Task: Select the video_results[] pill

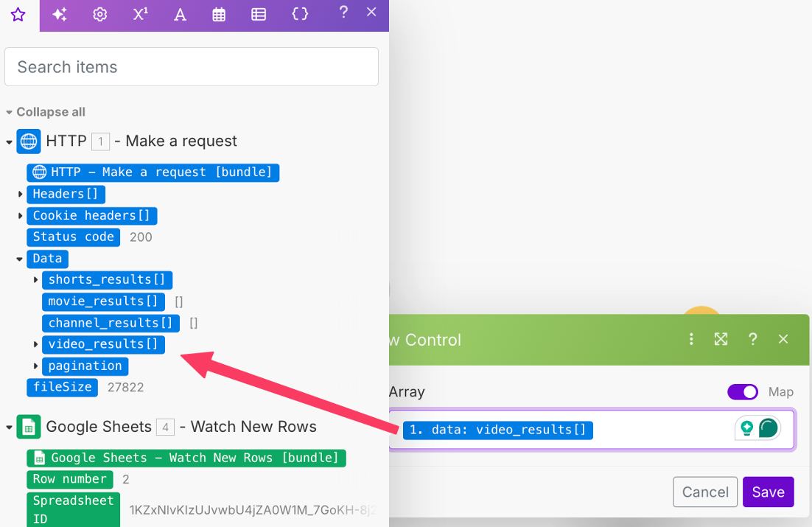Action: click(104, 345)
